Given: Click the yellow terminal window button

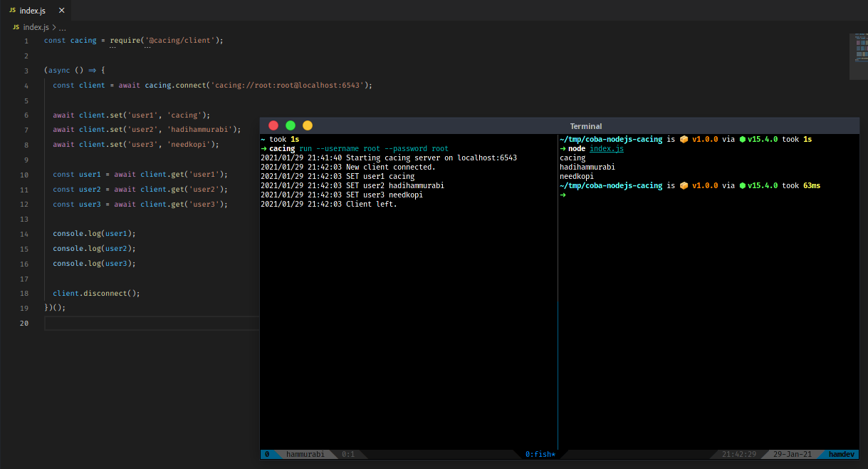Looking at the screenshot, I should (x=308, y=125).
